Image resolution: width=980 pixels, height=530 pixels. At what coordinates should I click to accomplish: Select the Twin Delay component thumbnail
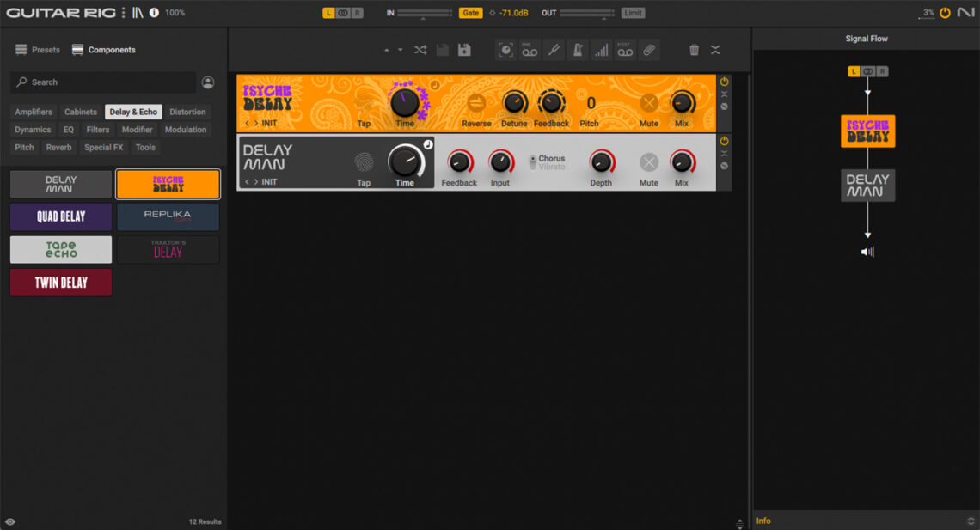pos(60,282)
